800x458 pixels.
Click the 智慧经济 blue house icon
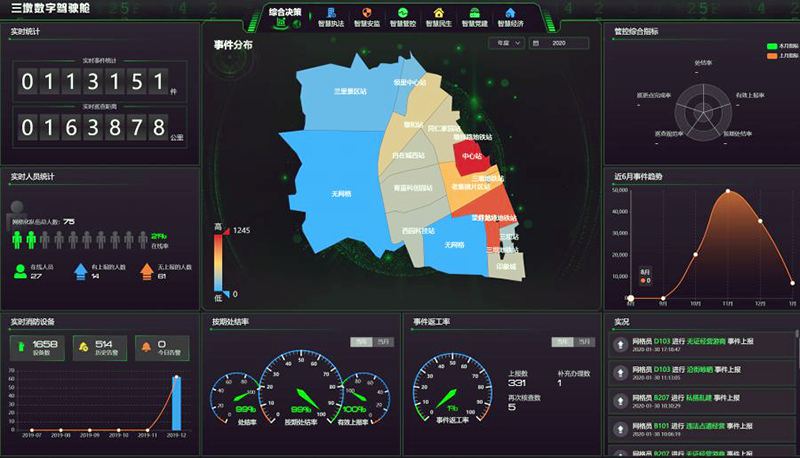[510, 13]
